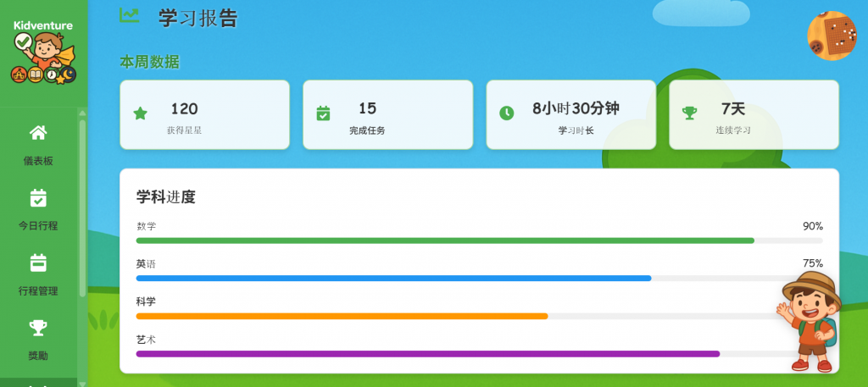Click the 8小时30分钟 study time value
The image size is (868, 387).
(x=576, y=108)
